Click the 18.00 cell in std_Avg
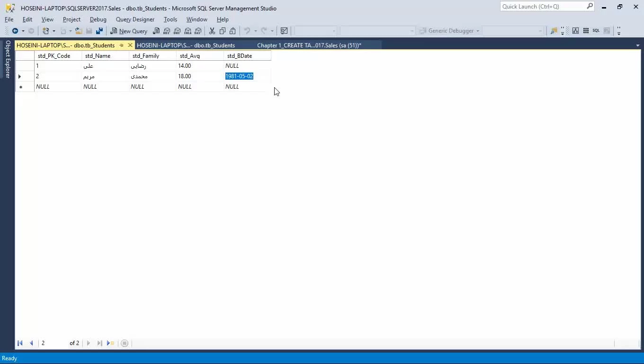Image resolution: width=644 pixels, height=364 pixels. tap(200, 76)
